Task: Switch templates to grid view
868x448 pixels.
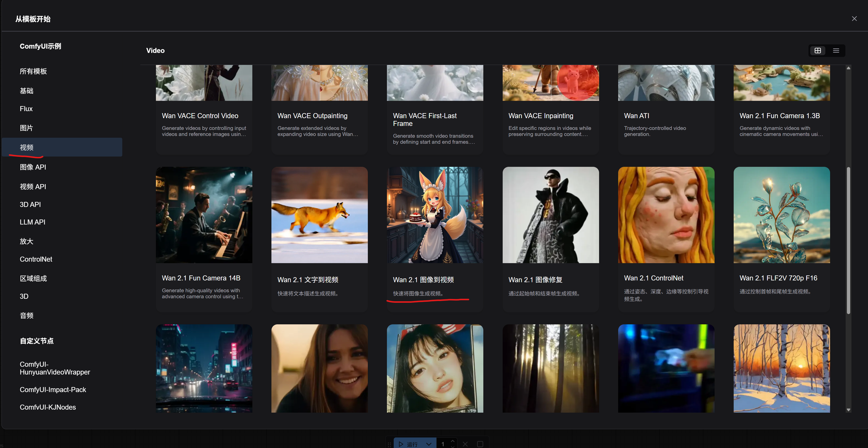Action: 818,50
